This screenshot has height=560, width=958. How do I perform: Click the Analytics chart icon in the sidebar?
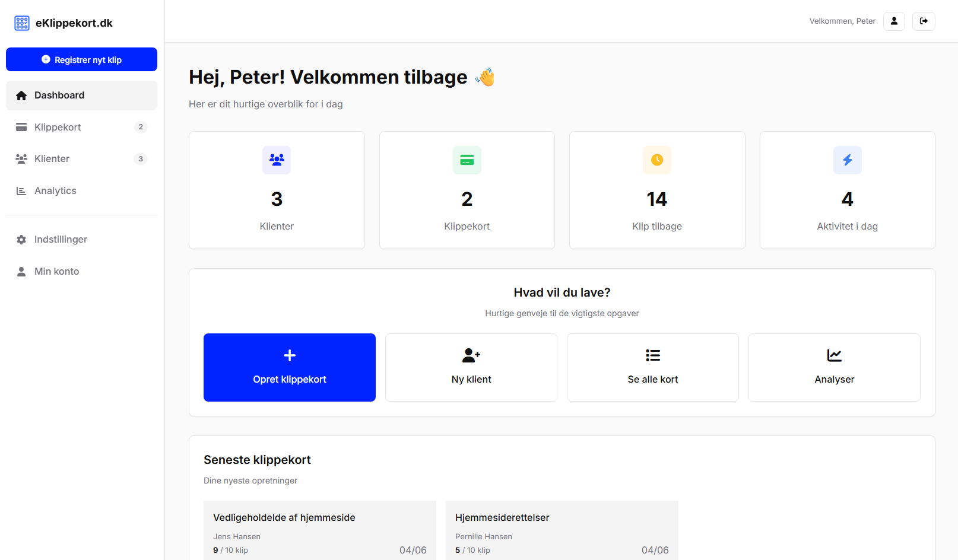click(x=21, y=190)
